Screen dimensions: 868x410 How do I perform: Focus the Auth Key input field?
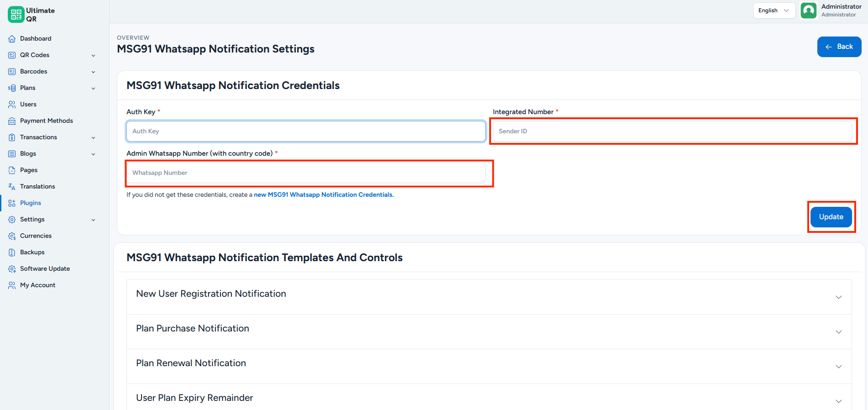(306, 131)
